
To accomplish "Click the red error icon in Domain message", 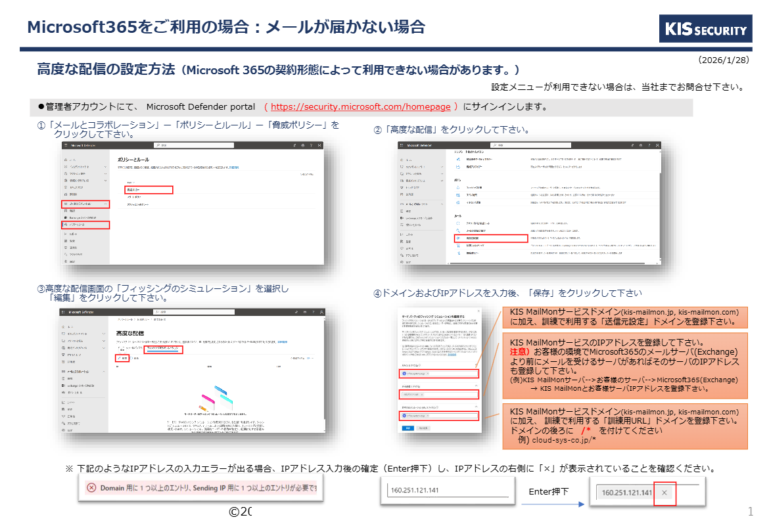I will tap(91, 488).
